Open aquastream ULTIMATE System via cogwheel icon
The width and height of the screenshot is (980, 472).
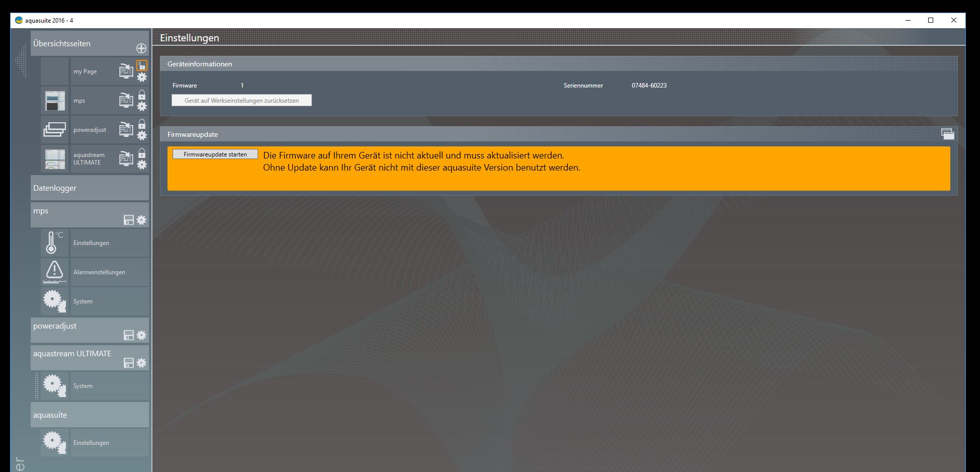pyautogui.click(x=54, y=385)
